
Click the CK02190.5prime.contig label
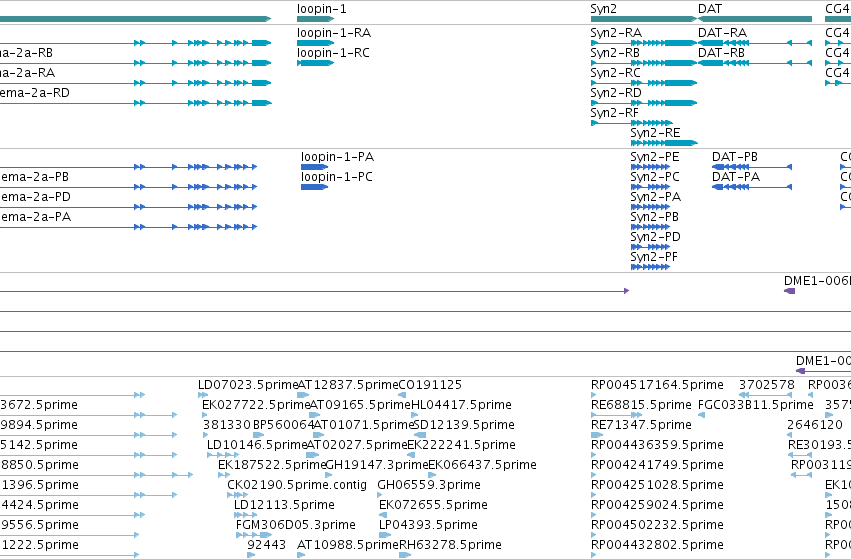pyautogui.click(x=297, y=485)
